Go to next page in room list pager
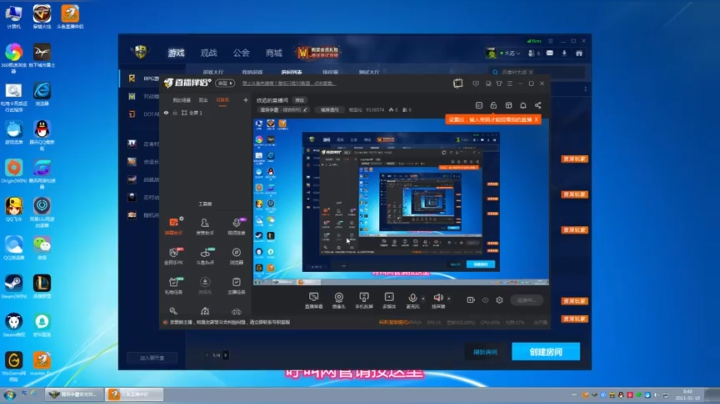The height and width of the screenshot is (404, 720). (226, 355)
